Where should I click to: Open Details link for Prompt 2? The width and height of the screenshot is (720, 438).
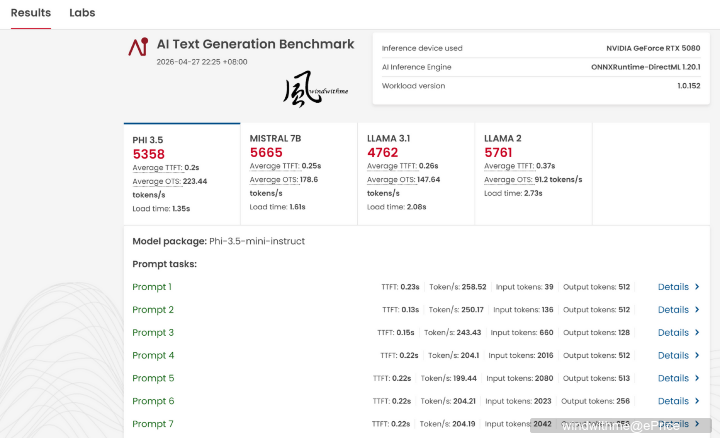pos(673,310)
